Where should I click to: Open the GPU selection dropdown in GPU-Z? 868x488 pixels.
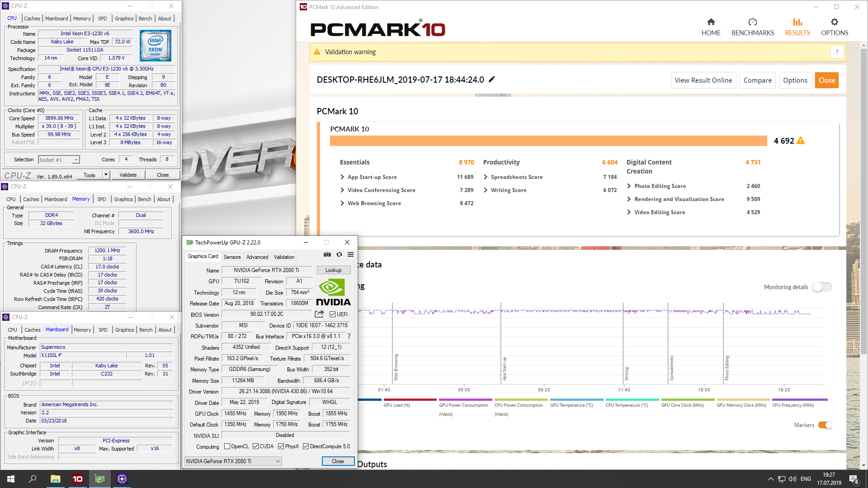point(233,461)
